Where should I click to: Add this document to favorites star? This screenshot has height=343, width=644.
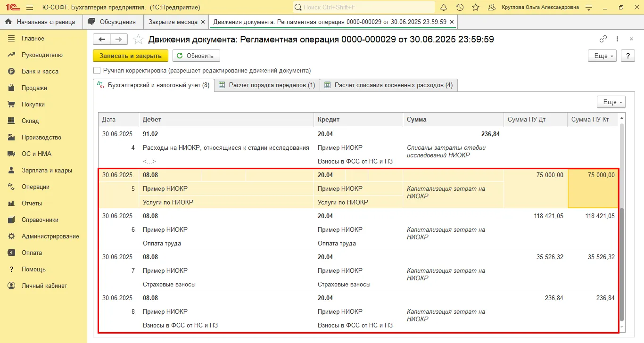(138, 39)
